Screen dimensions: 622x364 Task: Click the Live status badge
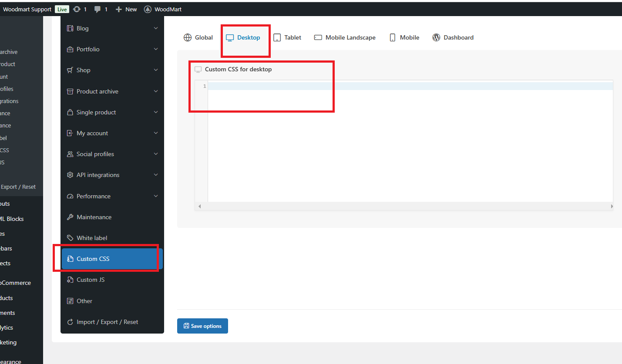tap(62, 9)
